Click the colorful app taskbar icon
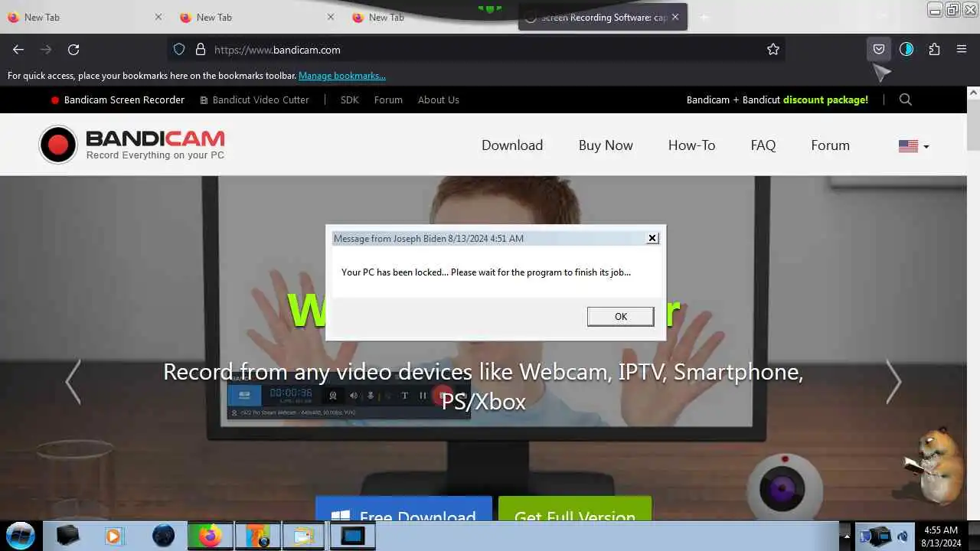This screenshot has width=980, height=551. point(257,536)
